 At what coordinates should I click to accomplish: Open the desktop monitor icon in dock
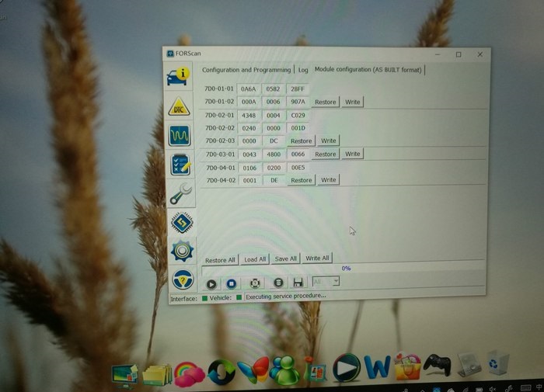coord(124,376)
